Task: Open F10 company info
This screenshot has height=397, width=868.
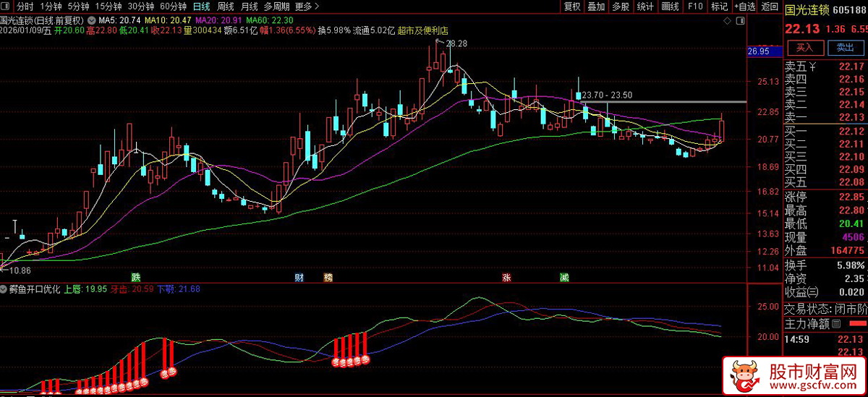Action: (x=695, y=7)
